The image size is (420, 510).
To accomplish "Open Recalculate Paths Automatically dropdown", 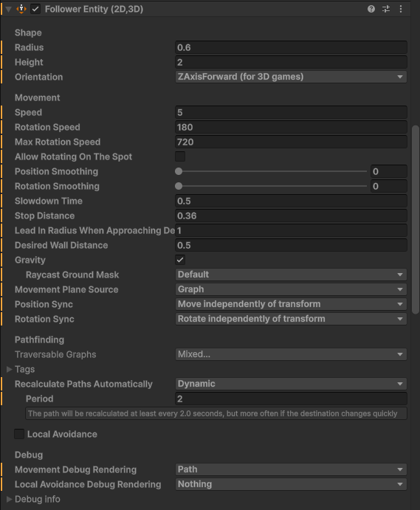I will [x=291, y=384].
